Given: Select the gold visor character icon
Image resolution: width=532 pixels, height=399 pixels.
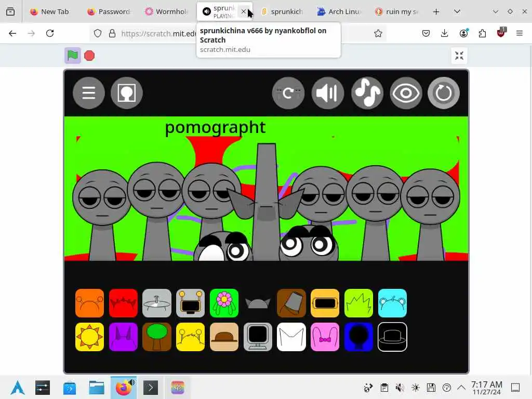Looking at the screenshot, I should coord(325,303).
